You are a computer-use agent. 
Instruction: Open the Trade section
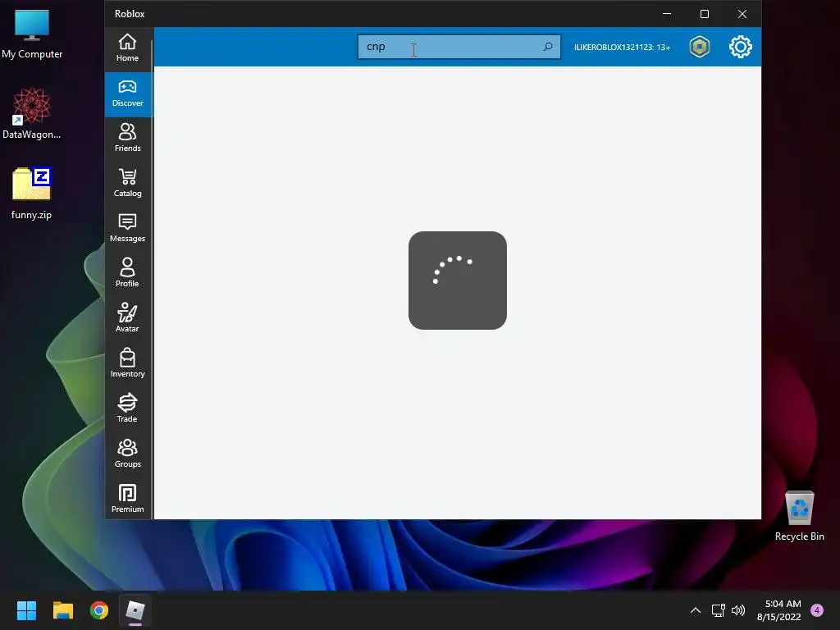pyautogui.click(x=127, y=409)
